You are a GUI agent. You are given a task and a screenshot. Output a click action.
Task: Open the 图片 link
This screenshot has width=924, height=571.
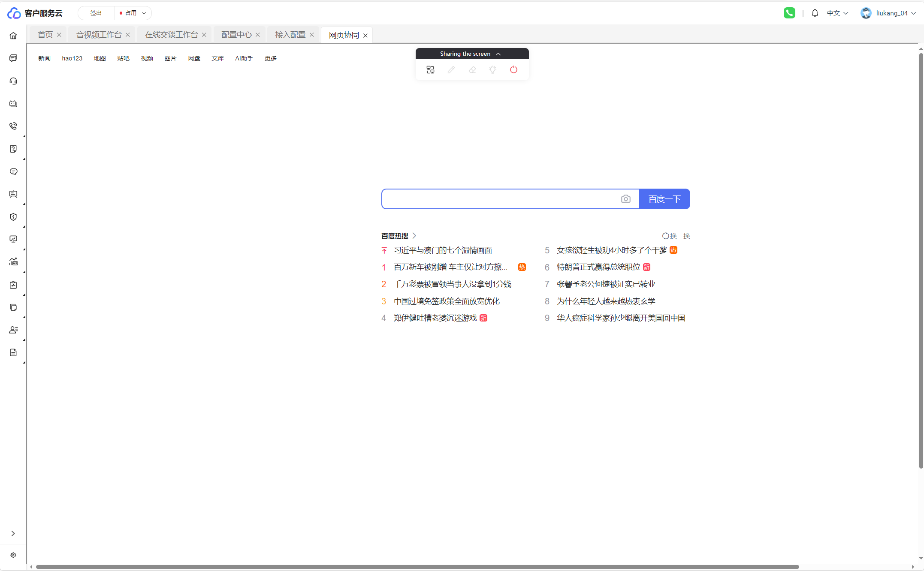click(x=170, y=58)
